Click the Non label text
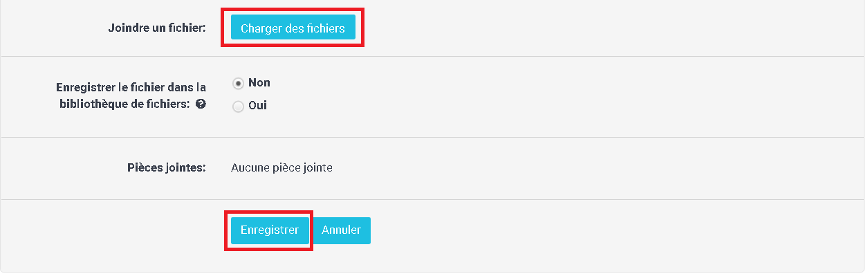 259,82
